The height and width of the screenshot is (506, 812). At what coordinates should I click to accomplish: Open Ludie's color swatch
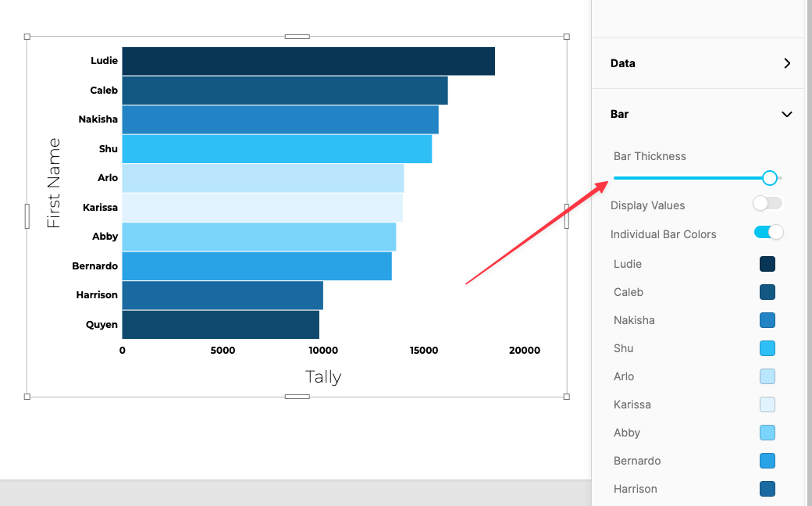pyautogui.click(x=767, y=264)
